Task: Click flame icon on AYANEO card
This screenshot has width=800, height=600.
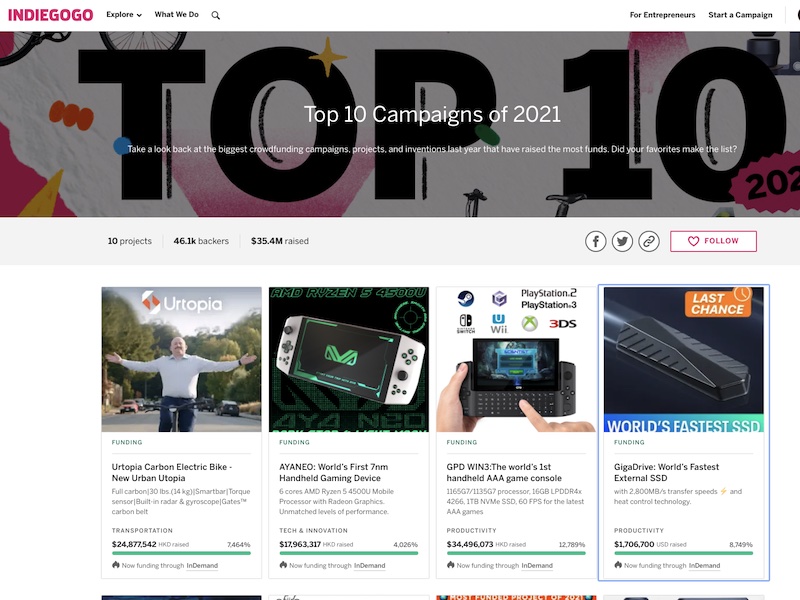Action: [x=283, y=565]
